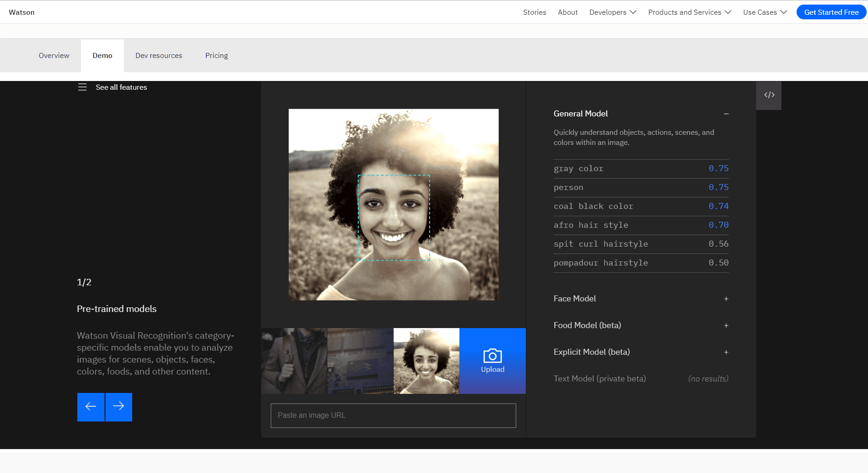
Task: Click the Get Started Free button
Action: (831, 12)
